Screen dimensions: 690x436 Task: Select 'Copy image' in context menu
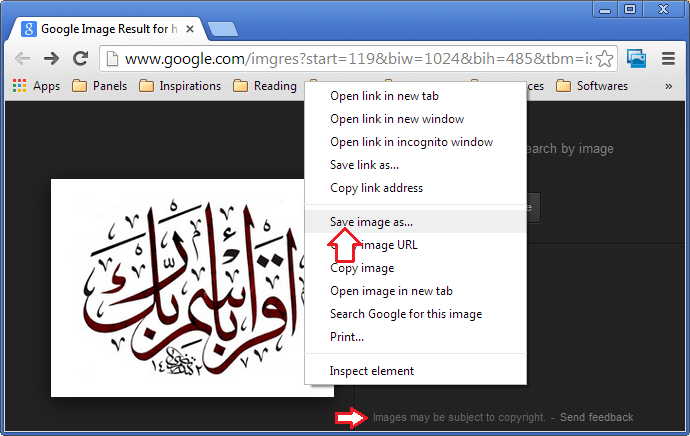tap(362, 268)
